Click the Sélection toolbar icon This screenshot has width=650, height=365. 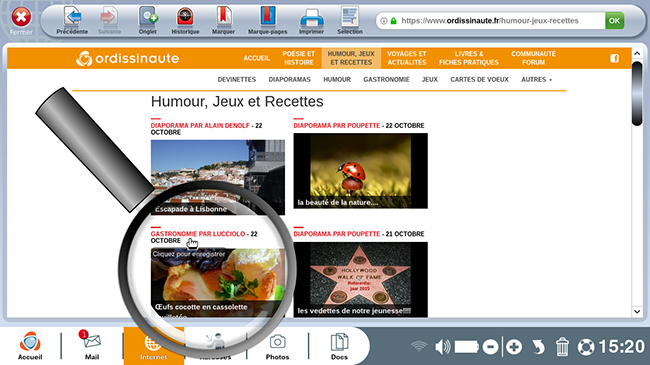350,17
